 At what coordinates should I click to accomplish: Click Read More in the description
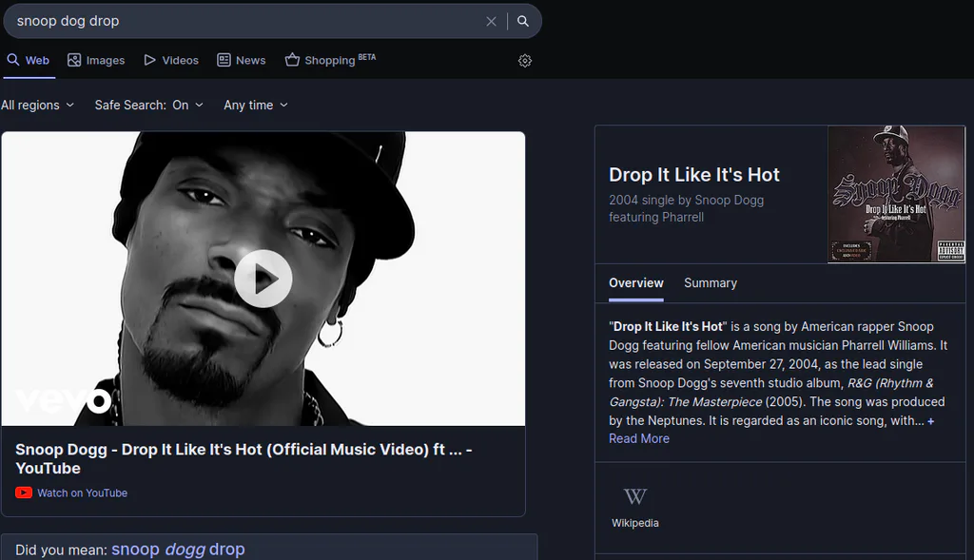639,438
